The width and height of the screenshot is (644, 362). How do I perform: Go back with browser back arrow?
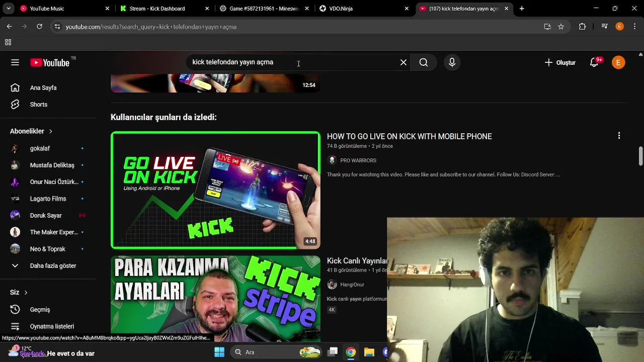coord(9,27)
